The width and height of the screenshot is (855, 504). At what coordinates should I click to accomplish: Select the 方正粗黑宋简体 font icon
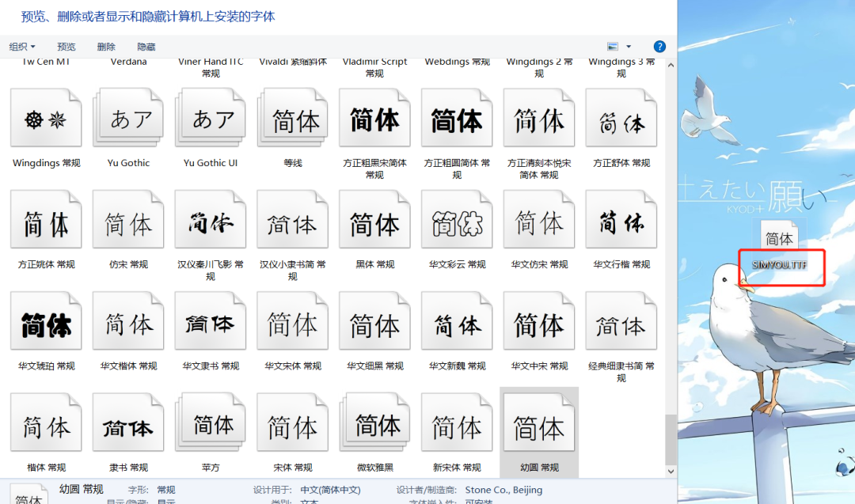click(x=374, y=118)
